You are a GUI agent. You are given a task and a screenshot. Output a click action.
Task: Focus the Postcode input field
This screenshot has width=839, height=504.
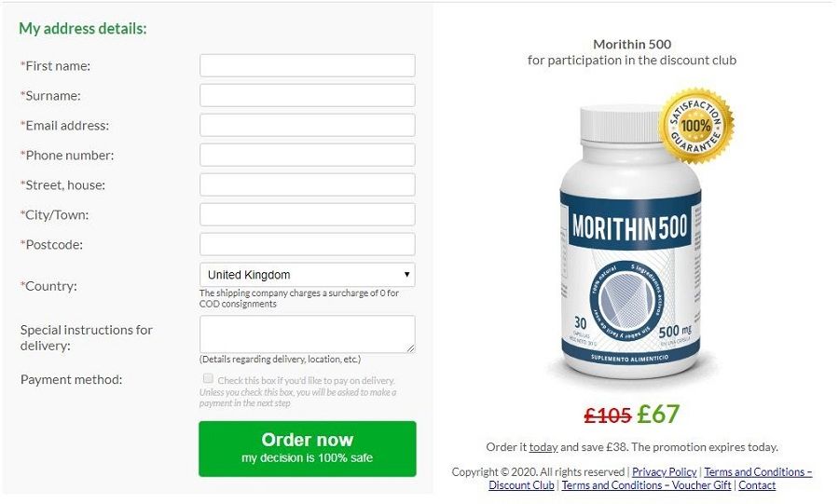coord(307,245)
